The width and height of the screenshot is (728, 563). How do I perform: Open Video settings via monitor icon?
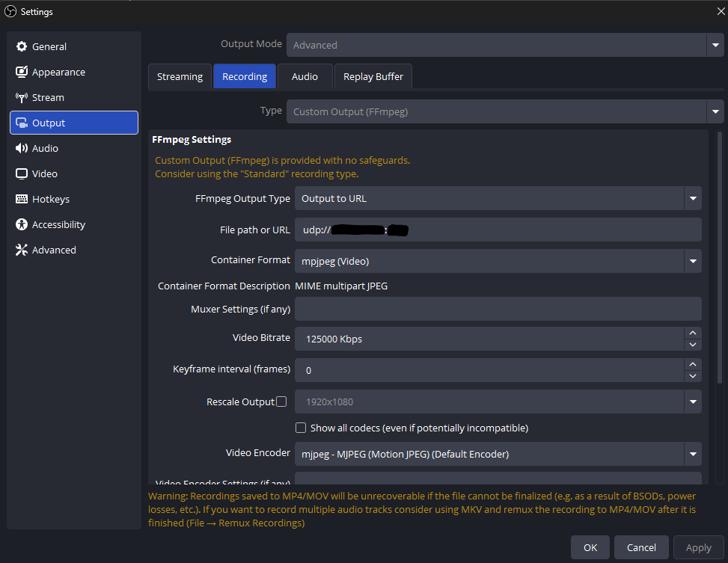22,173
